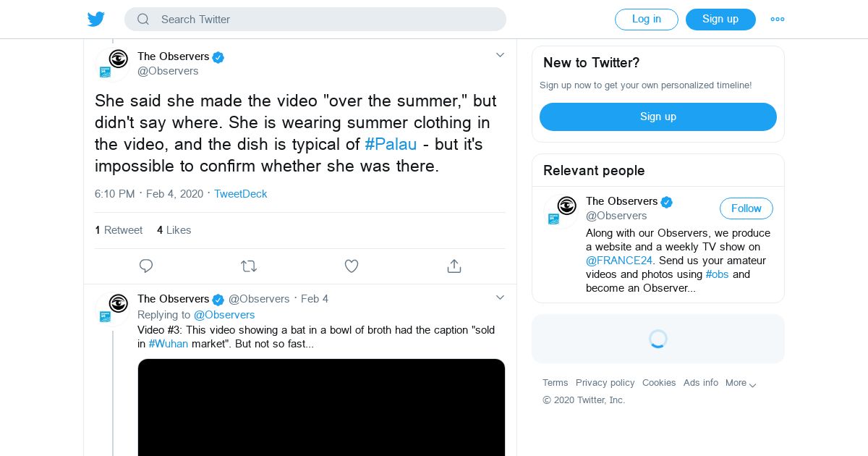Screen dimensions: 868x456
Task: Follow The Observers account
Action: 746,208
